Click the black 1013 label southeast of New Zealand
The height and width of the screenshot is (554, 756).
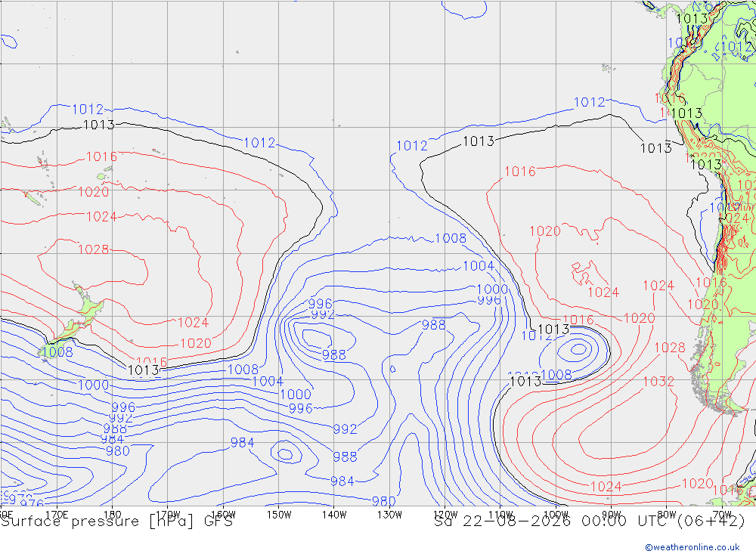point(144,370)
